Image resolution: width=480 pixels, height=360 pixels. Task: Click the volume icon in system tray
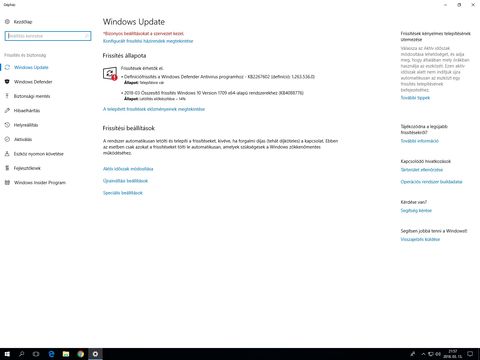tap(438, 354)
